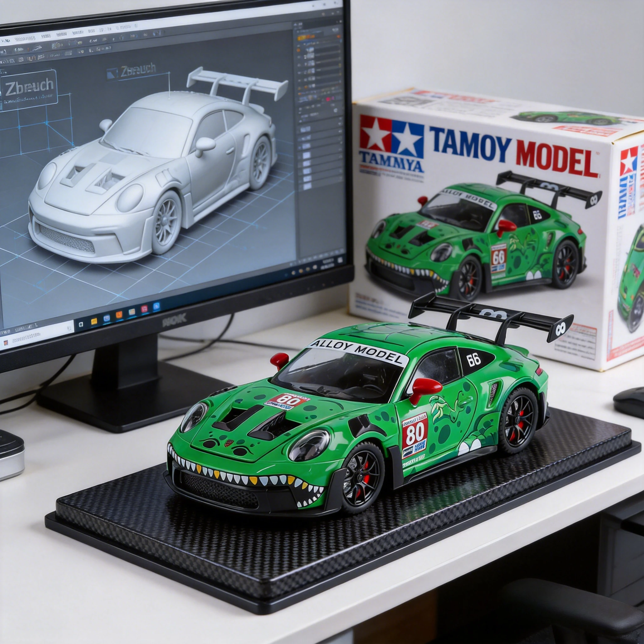The image size is (644, 644).
Task: Click the blue taskbar icon beside the yellow one
Action: click(107, 318)
